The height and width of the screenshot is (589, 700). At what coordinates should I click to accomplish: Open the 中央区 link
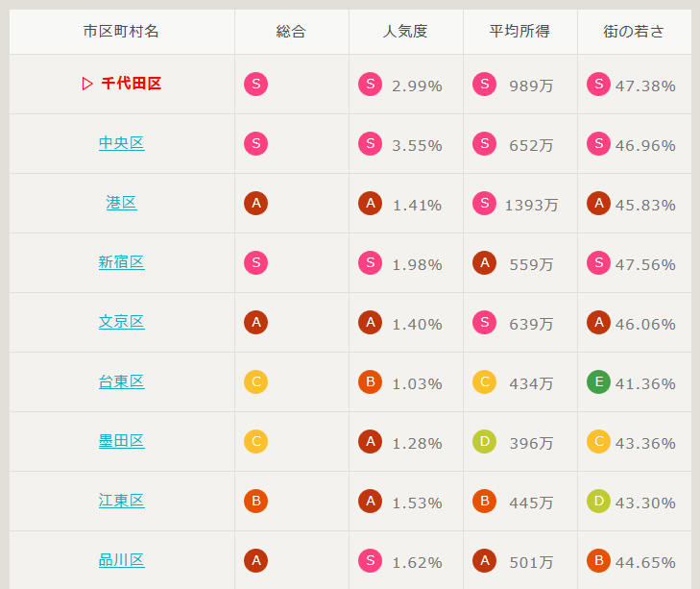121,143
